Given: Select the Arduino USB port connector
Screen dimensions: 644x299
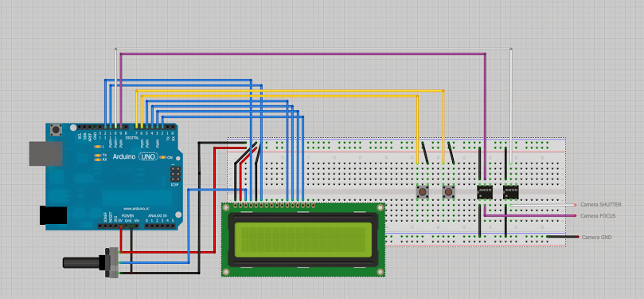Looking at the screenshot, I should click(45, 154).
